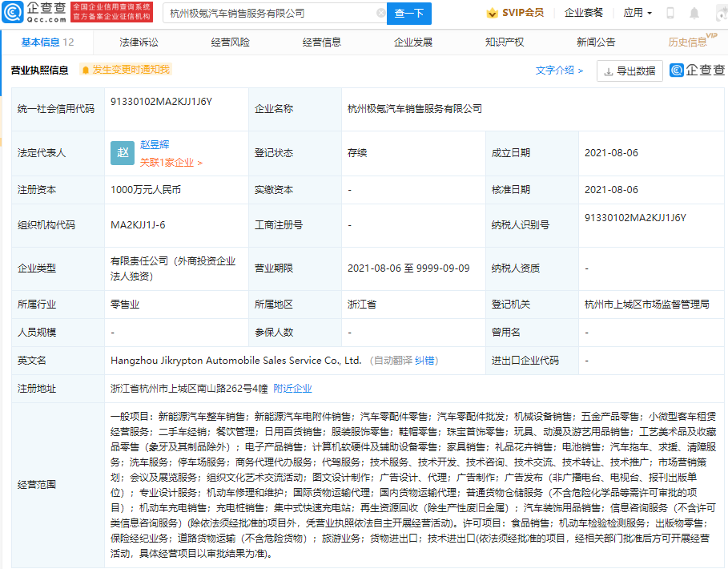Screen dimensions: 728x569
Task: Expand 关联1家企业 arrow link
Action: point(171,163)
